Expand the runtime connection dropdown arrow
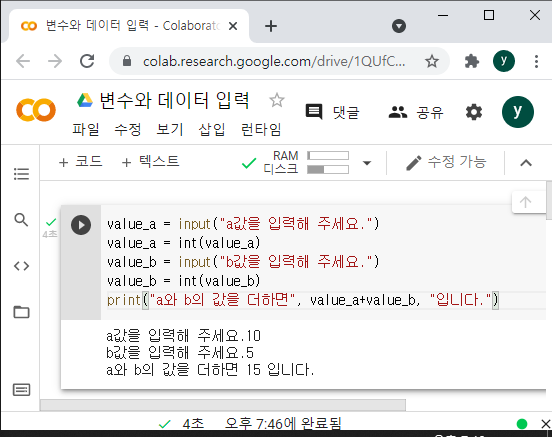The height and width of the screenshot is (437, 559). 367,163
